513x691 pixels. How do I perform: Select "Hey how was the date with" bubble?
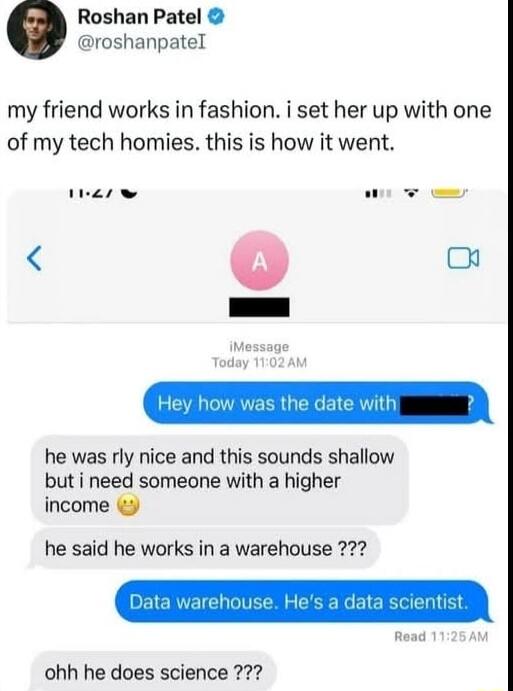coord(317,403)
